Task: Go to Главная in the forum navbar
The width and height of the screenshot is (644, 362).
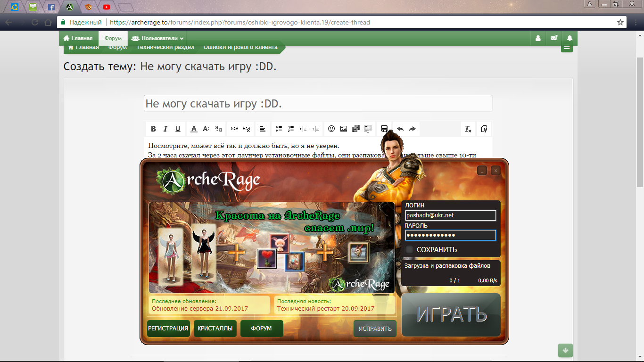Action: coord(78,38)
